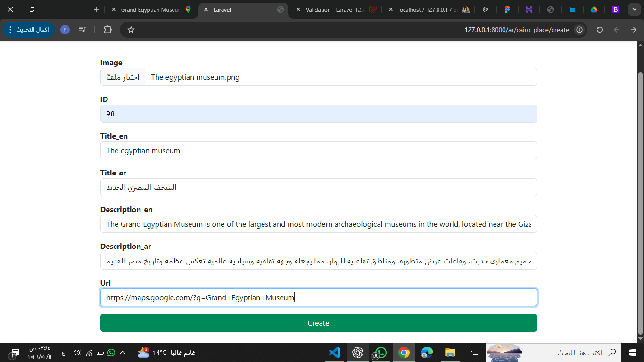Open the Chrome extensions puzzle icon
Screen dimensions: 644x362
[107, 30]
